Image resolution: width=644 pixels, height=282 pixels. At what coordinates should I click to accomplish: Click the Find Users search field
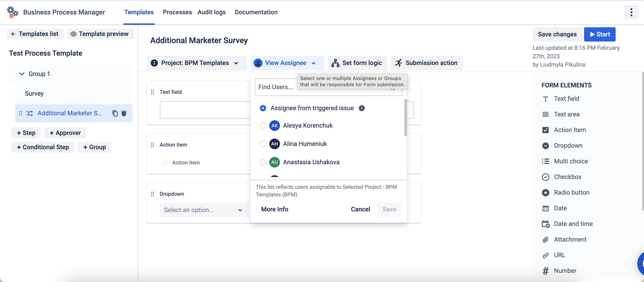pyautogui.click(x=275, y=87)
